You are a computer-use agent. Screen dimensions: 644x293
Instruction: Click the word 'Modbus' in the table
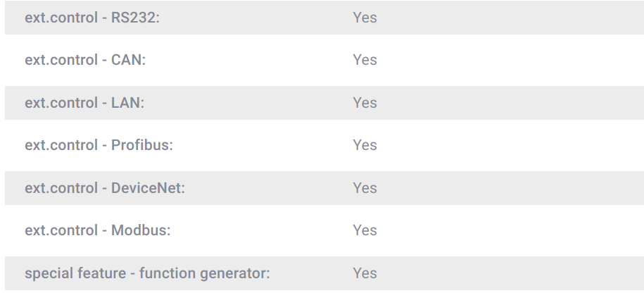point(139,230)
